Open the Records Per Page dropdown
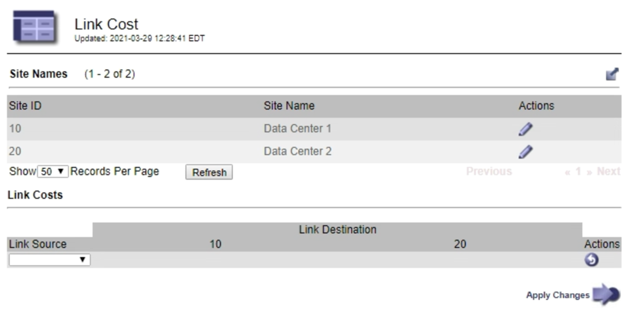The width and height of the screenshot is (644, 329). tap(52, 172)
